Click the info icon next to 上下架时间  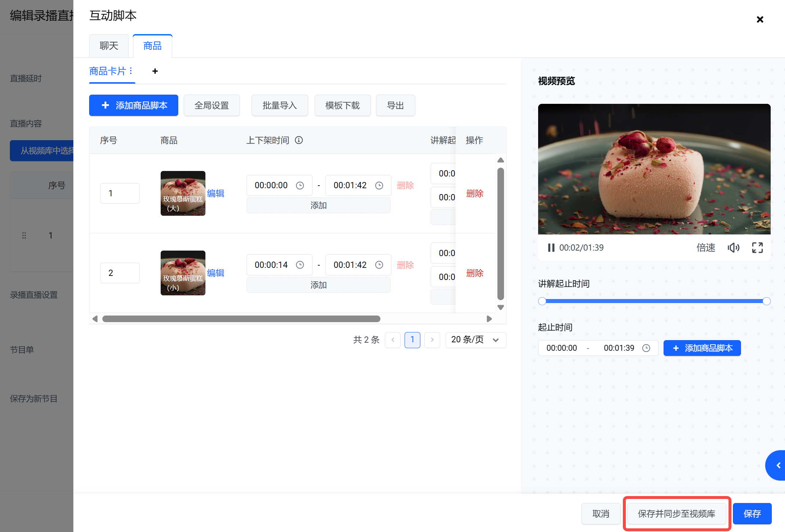pyautogui.click(x=299, y=140)
